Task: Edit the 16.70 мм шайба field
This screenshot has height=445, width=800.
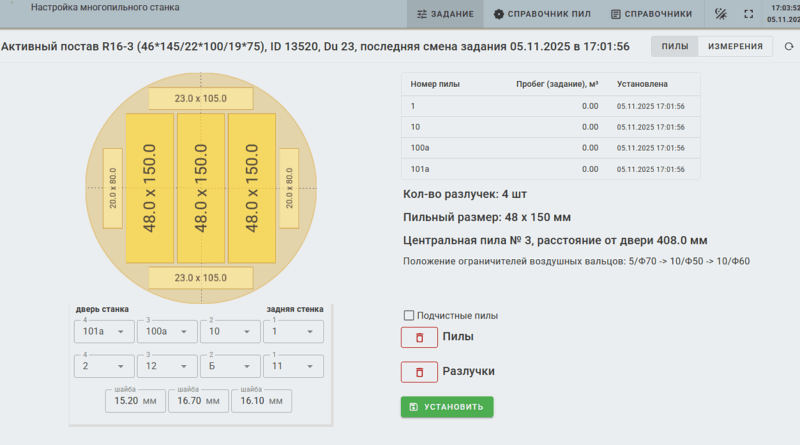Action: [198, 401]
